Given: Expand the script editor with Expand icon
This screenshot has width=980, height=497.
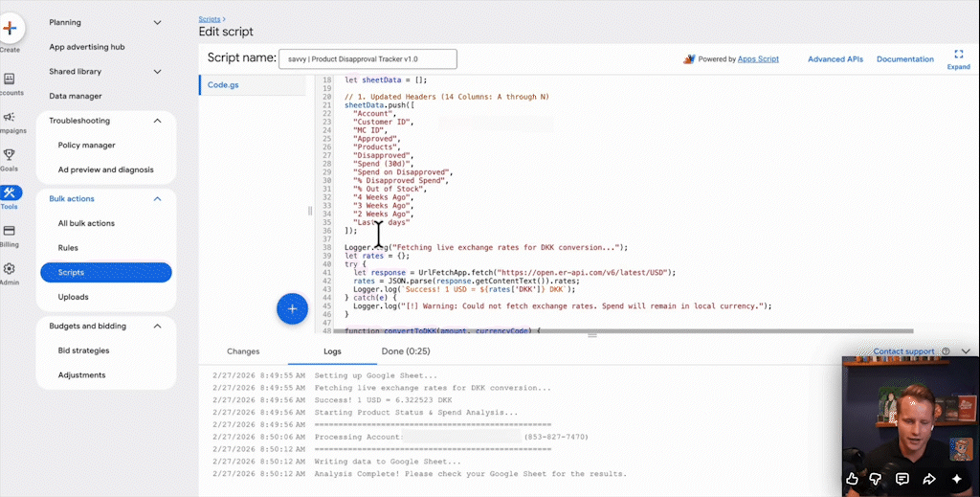Looking at the screenshot, I should pyautogui.click(x=958, y=58).
